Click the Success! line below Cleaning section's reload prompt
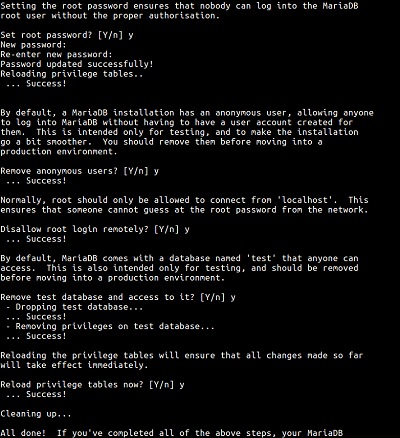The width and height of the screenshot is (400, 438). click(36, 394)
